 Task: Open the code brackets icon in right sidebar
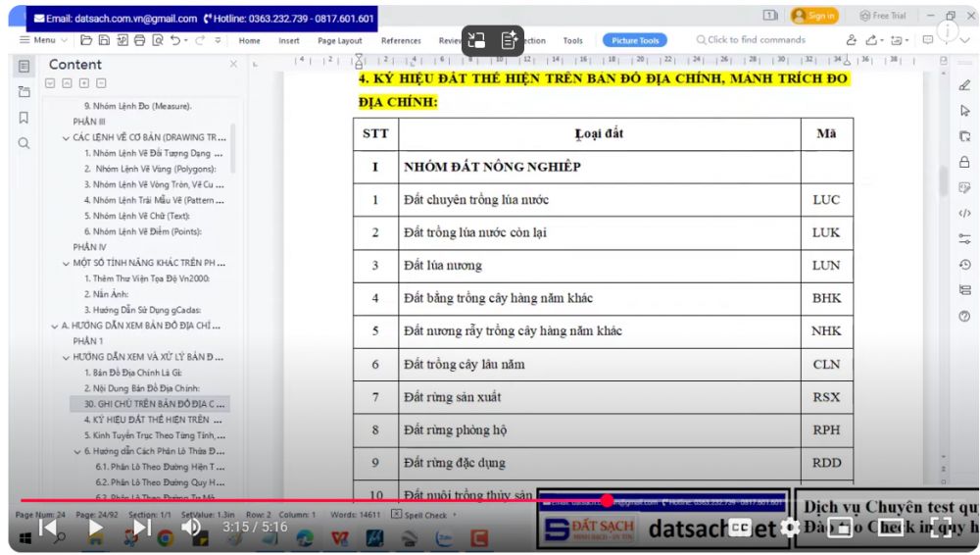pyautogui.click(x=965, y=214)
